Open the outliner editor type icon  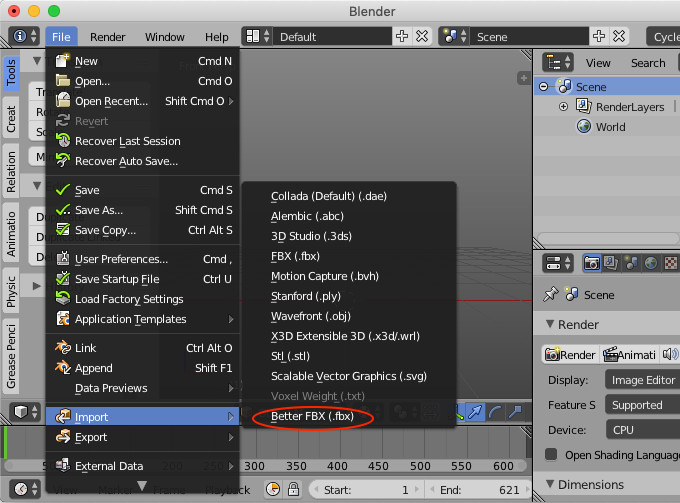tap(558, 63)
